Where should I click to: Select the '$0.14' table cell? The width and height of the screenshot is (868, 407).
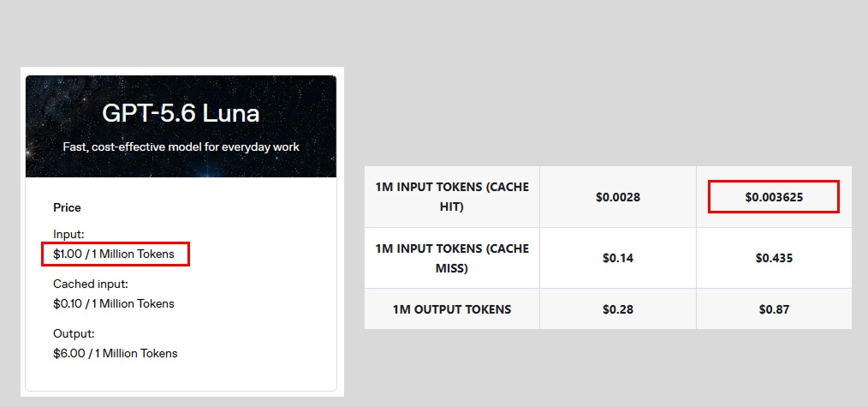pyautogui.click(x=618, y=258)
